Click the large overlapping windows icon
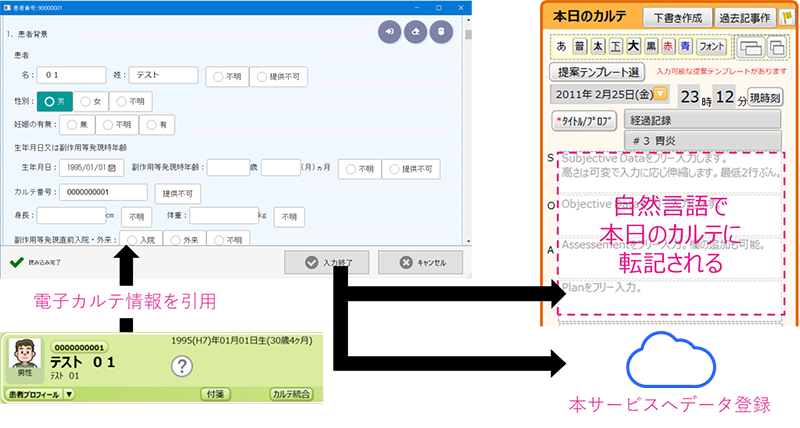Image resolution: width=800 pixels, height=428 pixels. click(x=752, y=47)
